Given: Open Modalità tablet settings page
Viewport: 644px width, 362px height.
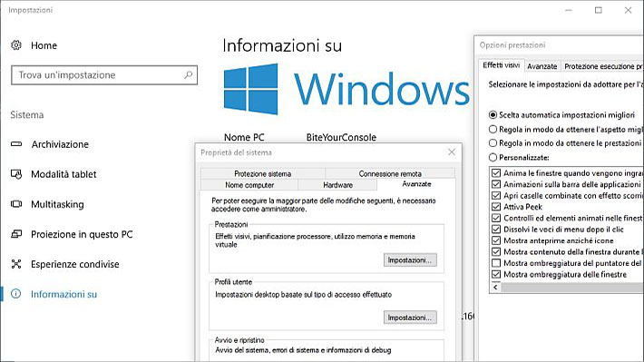Looking at the screenshot, I should 63,174.
